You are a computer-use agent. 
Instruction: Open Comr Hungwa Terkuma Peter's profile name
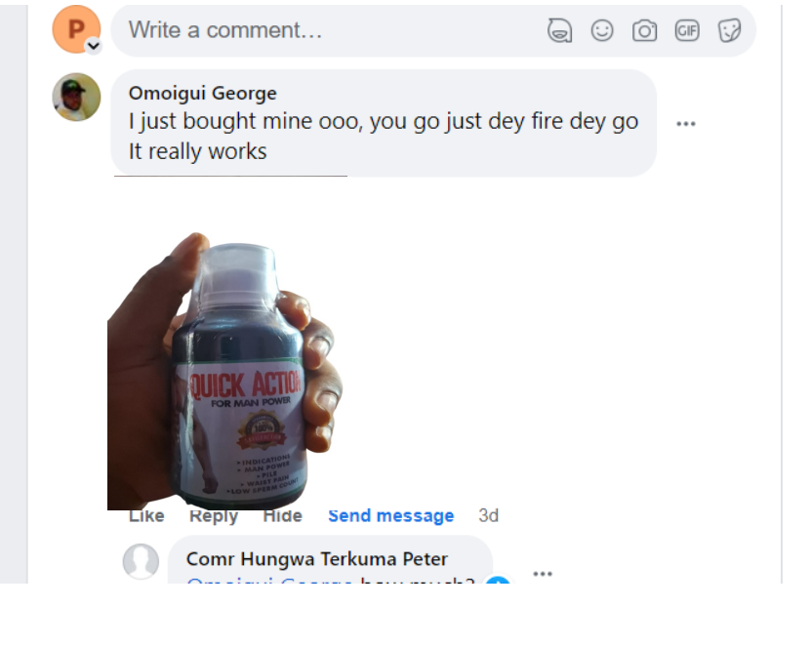317,559
